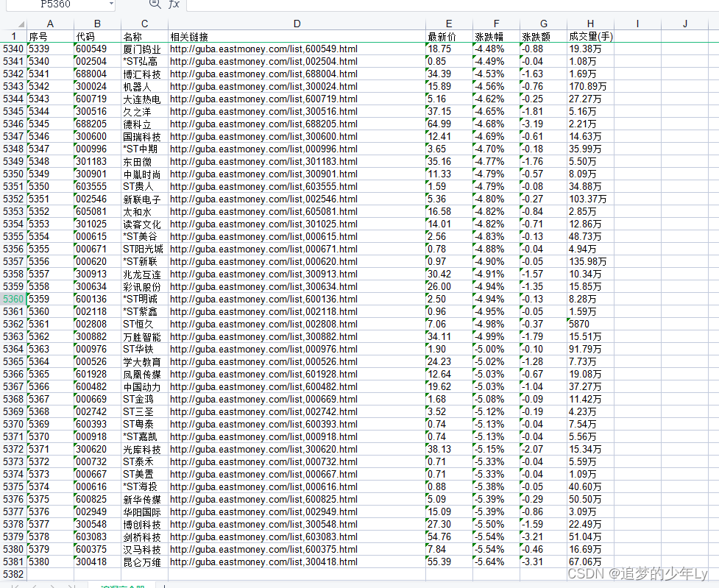This screenshot has width=719, height=588.
Task: Click volume cell 135.98万
Action: click(x=591, y=261)
